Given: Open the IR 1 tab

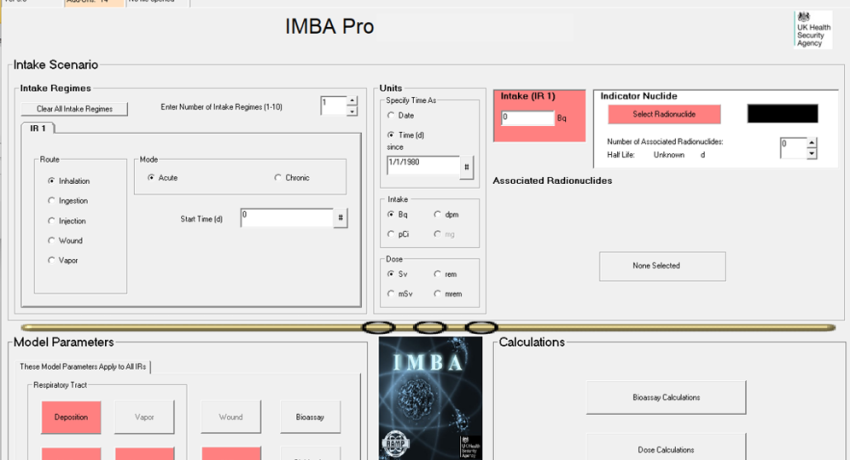Looking at the screenshot, I should coord(38,128).
